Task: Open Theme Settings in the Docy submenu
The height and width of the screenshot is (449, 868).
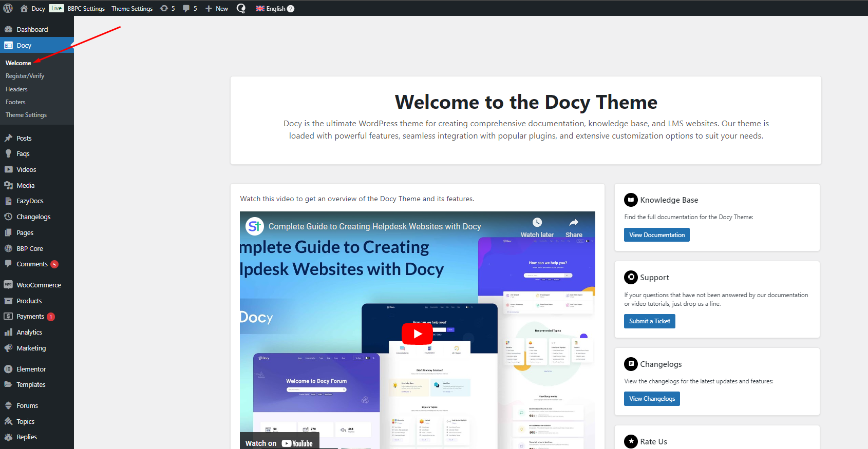Action: pyautogui.click(x=26, y=115)
